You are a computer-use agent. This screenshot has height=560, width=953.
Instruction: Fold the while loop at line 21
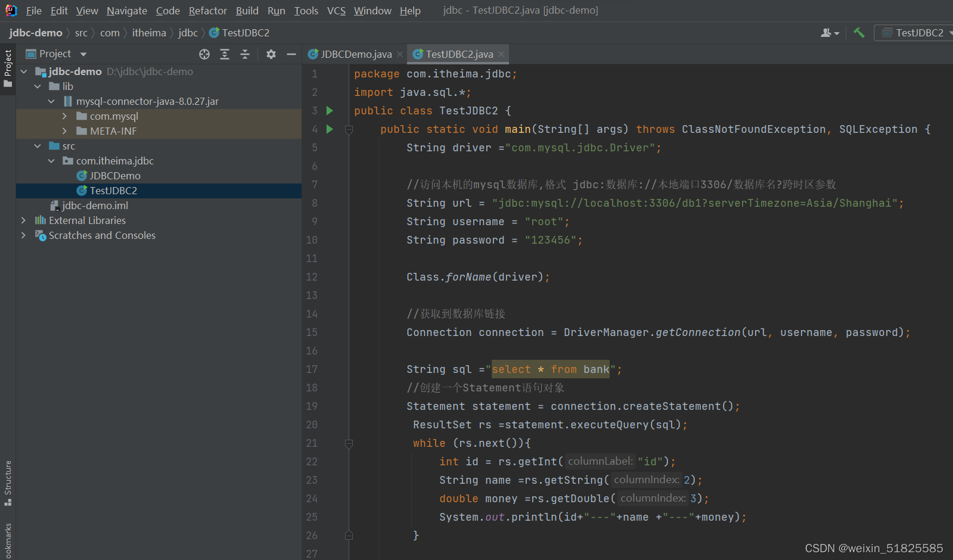click(x=349, y=443)
